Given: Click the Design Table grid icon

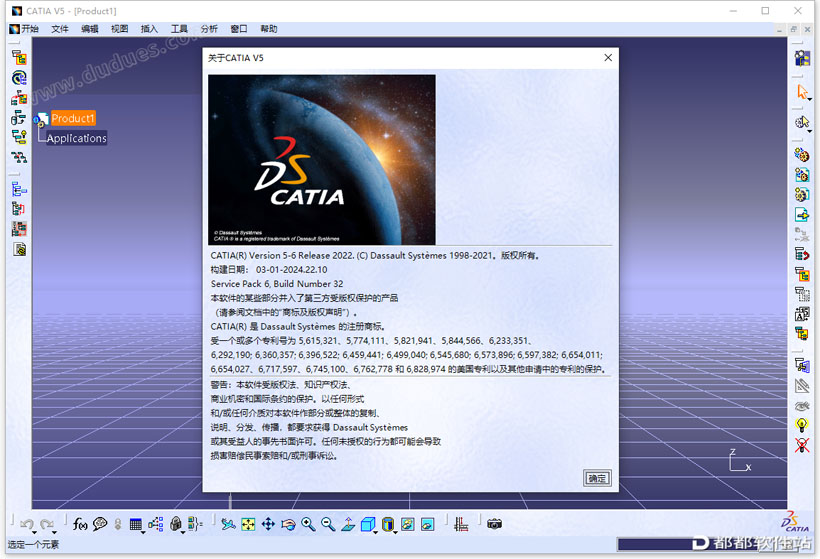Looking at the screenshot, I should coord(135,524).
